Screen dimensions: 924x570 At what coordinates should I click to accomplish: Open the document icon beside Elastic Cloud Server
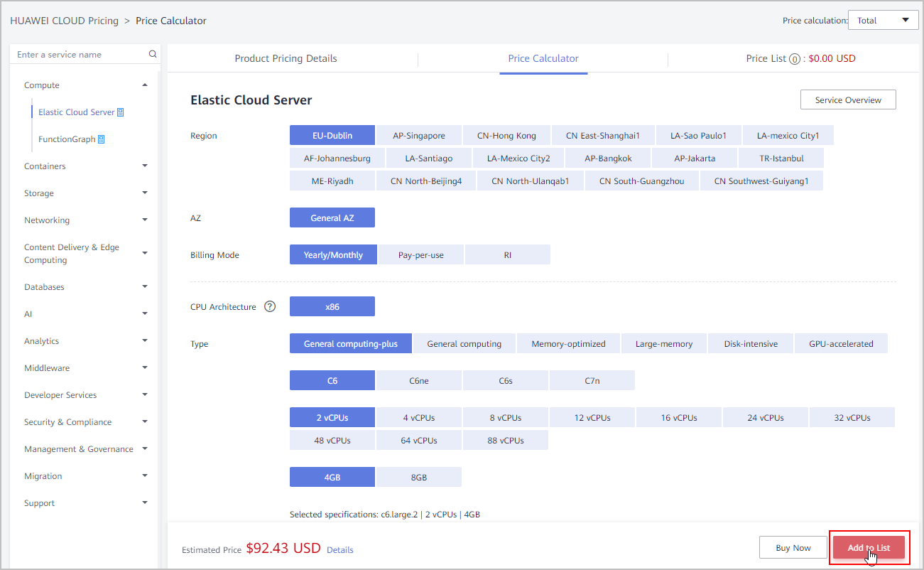coord(121,112)
